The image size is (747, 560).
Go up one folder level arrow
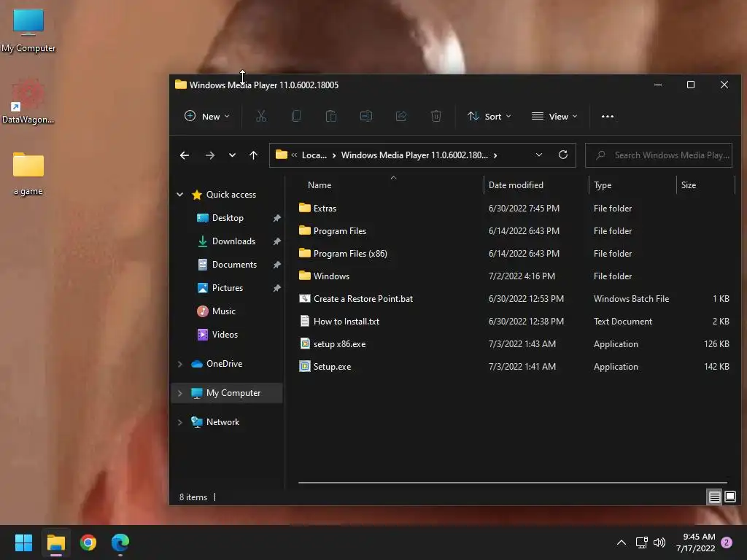pyautogui.click(x=253, y=155)
